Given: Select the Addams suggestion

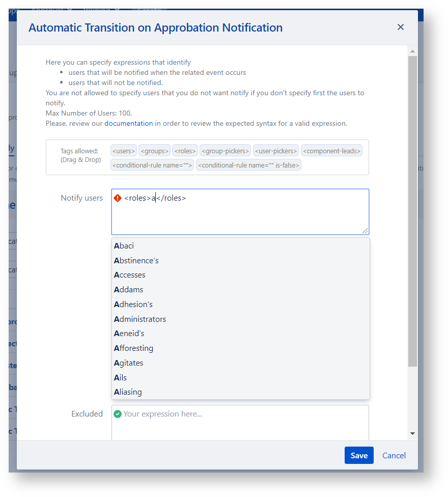Looking at the screenshot, I should (129, 290).
